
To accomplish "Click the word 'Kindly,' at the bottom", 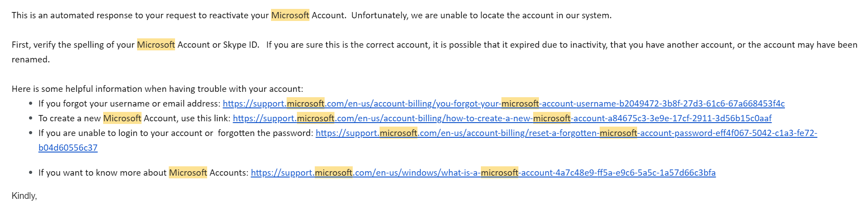I will (x=24, y=196).
